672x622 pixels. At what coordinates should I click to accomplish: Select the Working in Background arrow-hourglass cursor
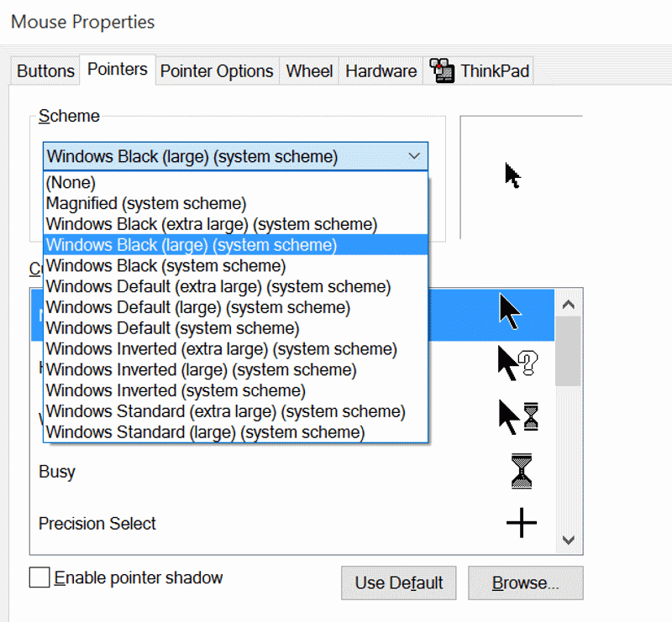click(518, 417)
